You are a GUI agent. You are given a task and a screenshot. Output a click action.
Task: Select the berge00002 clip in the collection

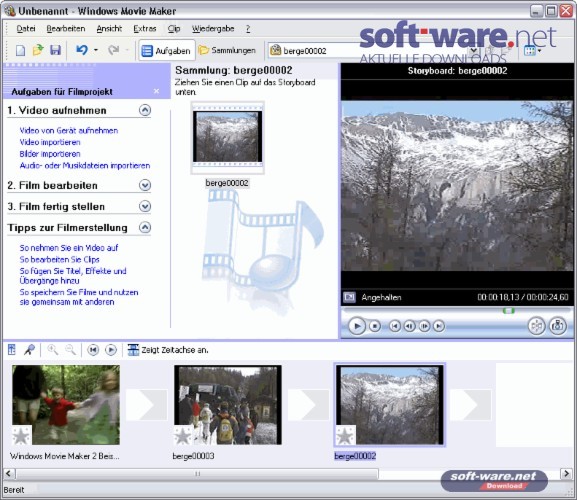[x=227, y=137]
